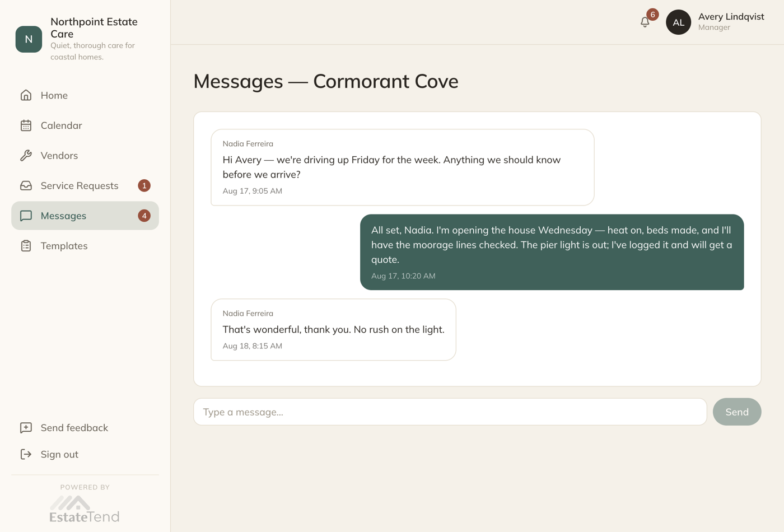Click the EstateTend logo

(x=85, y=509)
